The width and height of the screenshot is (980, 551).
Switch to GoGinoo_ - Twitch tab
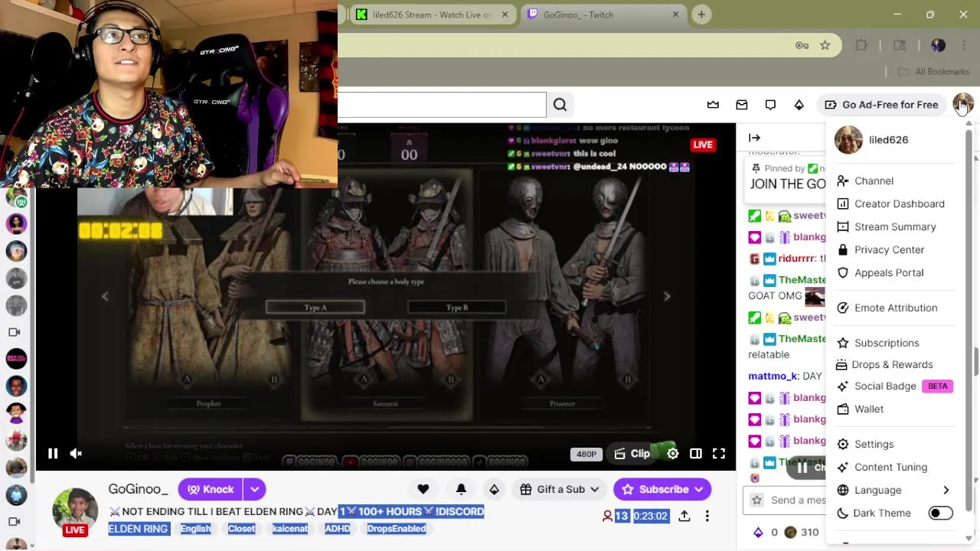pos(604,15)
